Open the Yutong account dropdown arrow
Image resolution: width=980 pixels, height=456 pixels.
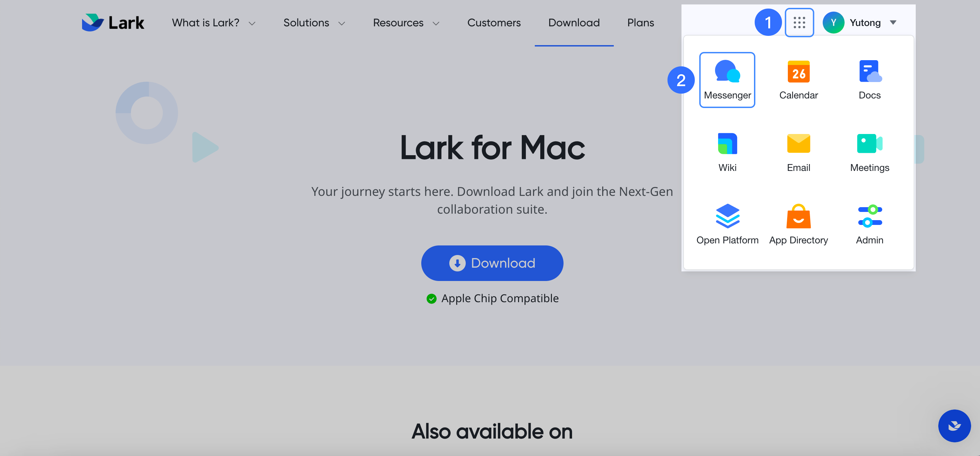click(893, 23)
